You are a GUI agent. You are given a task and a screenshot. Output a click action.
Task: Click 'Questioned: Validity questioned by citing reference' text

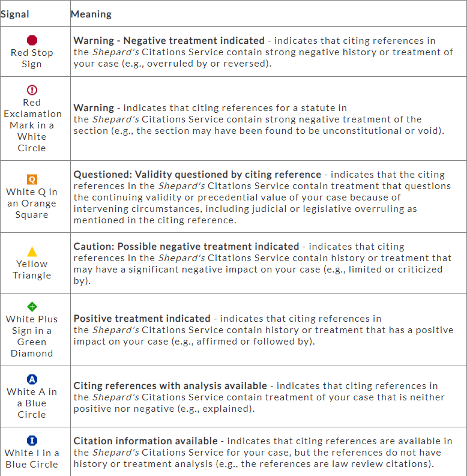(x=197, y=175)
